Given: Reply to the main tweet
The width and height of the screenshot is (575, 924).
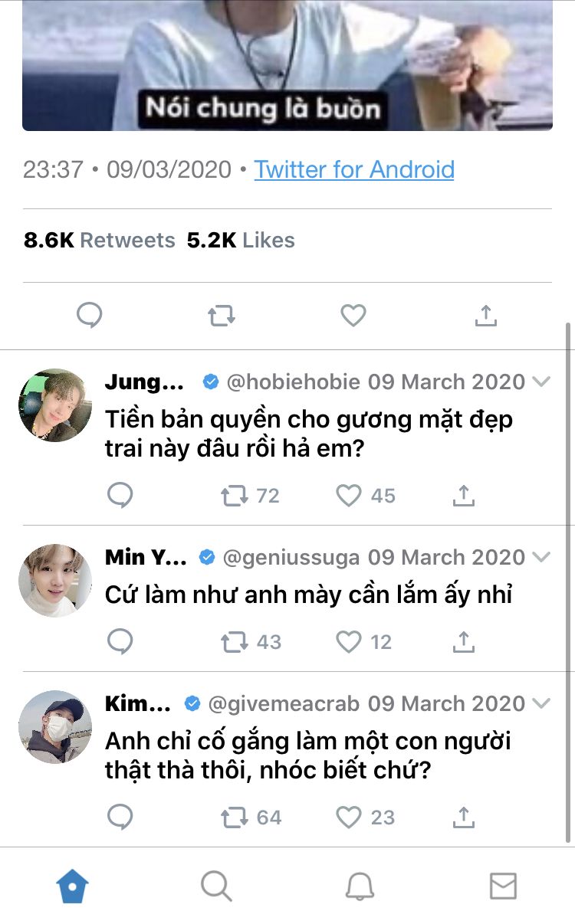Looking at the screenshot, I should (x=90, y=315).
